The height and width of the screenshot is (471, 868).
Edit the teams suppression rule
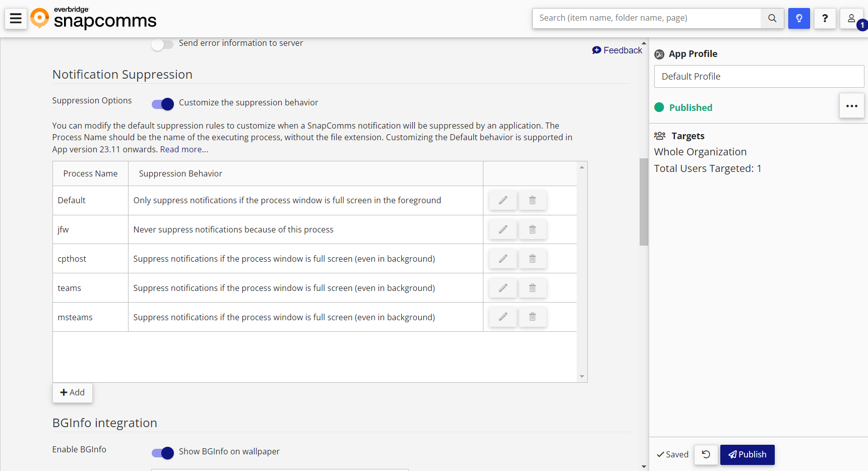(x=503, y=288)
